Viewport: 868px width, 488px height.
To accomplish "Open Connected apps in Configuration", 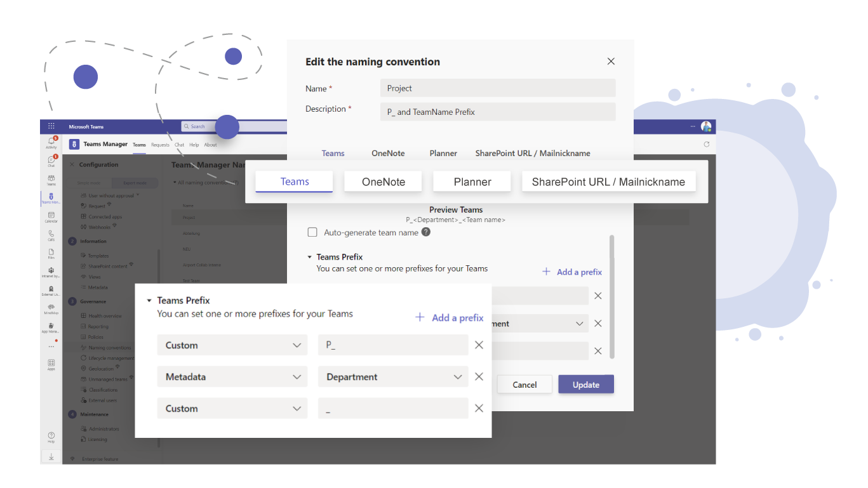I will (100, 217).
